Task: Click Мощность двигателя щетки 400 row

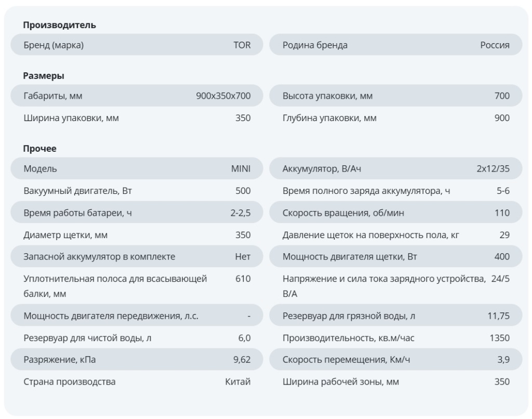Action: pyautogui.click(x=396, y=257)
